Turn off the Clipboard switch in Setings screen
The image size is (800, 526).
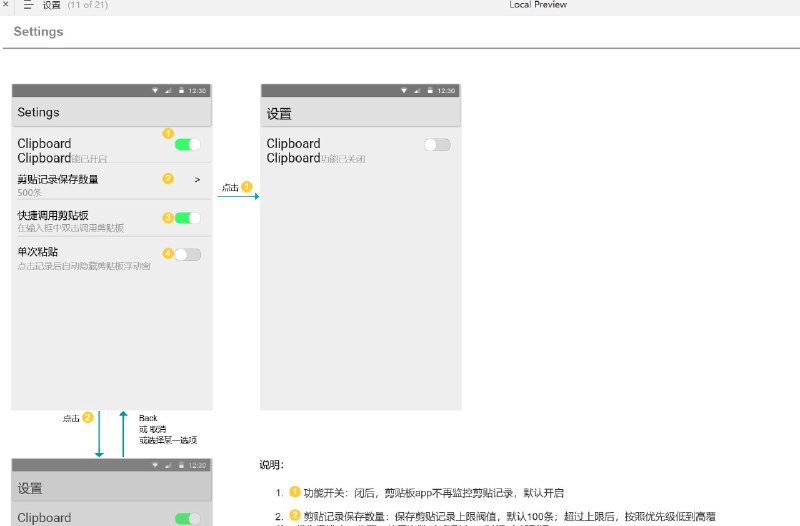click(187, 144)
